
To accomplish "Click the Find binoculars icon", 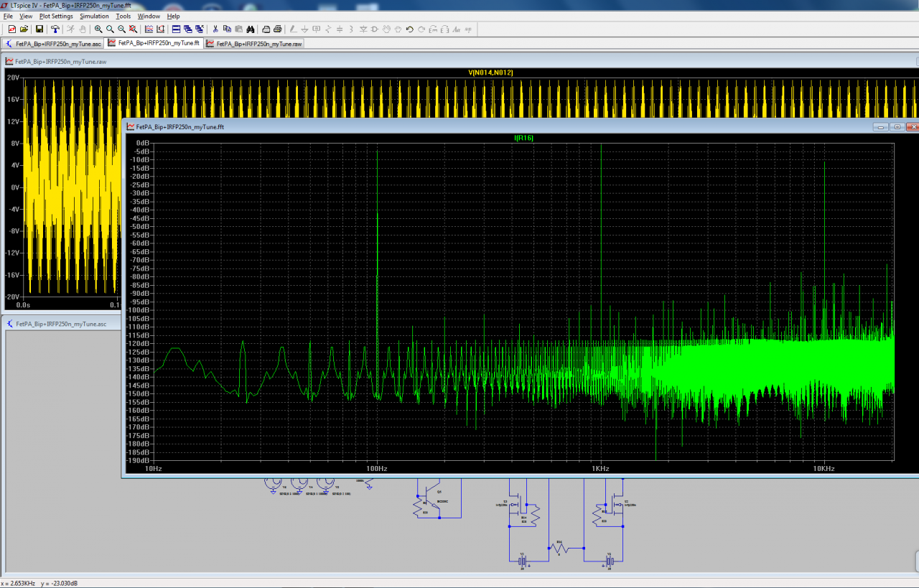I will (x=251, y=29).
